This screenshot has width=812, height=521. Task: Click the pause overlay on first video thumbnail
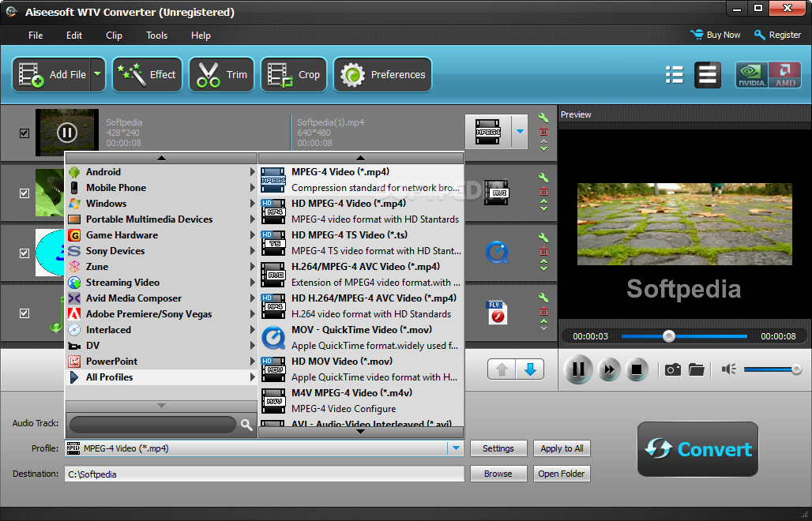click(x=67, y=133)
